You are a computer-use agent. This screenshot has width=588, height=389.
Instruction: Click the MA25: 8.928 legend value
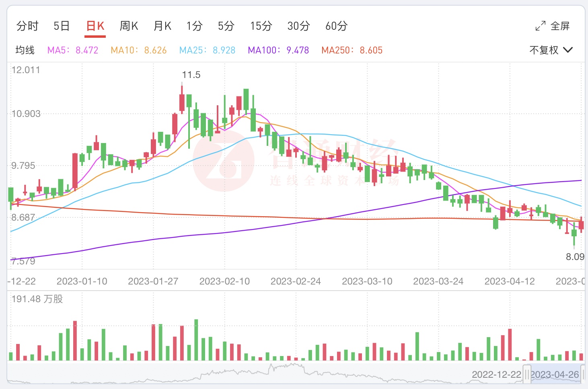207,50
